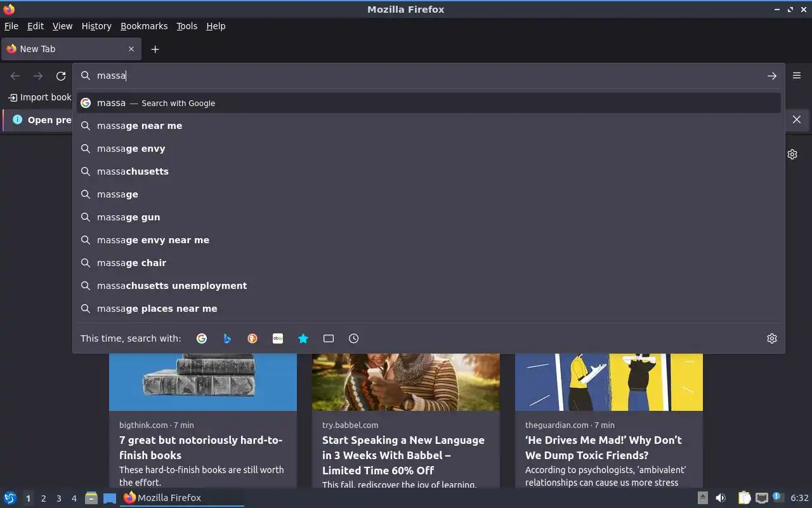Image resolution: width=812 pixels, height=508 pixels.
Task: Open the Babbel sponsored story image
Action: 406,382
